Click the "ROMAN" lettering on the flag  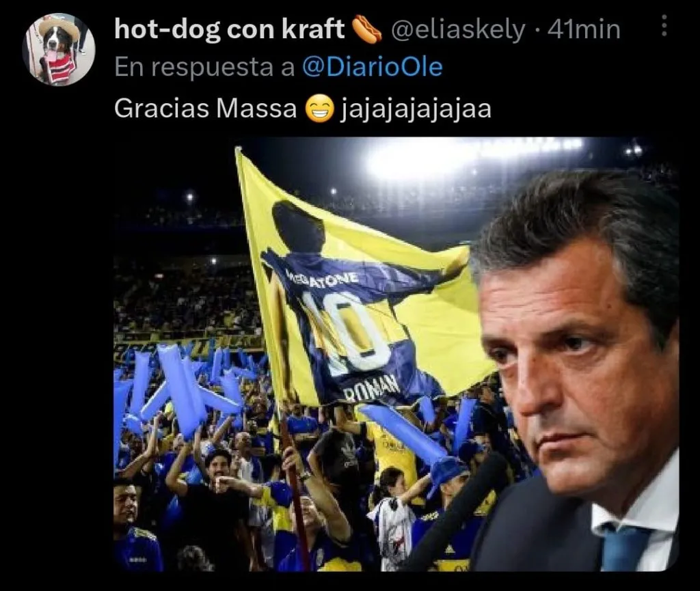coord(371,389)
